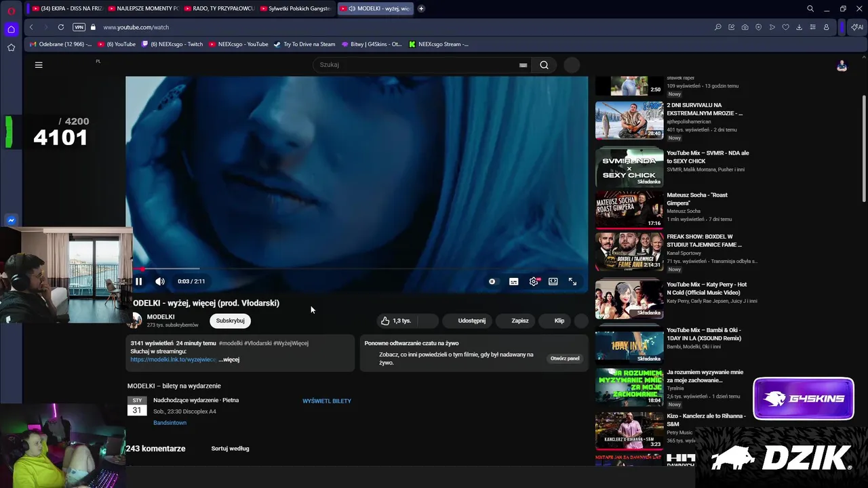Mute the video with speaker icon
The image size is (868, 488).
(160, 281)
